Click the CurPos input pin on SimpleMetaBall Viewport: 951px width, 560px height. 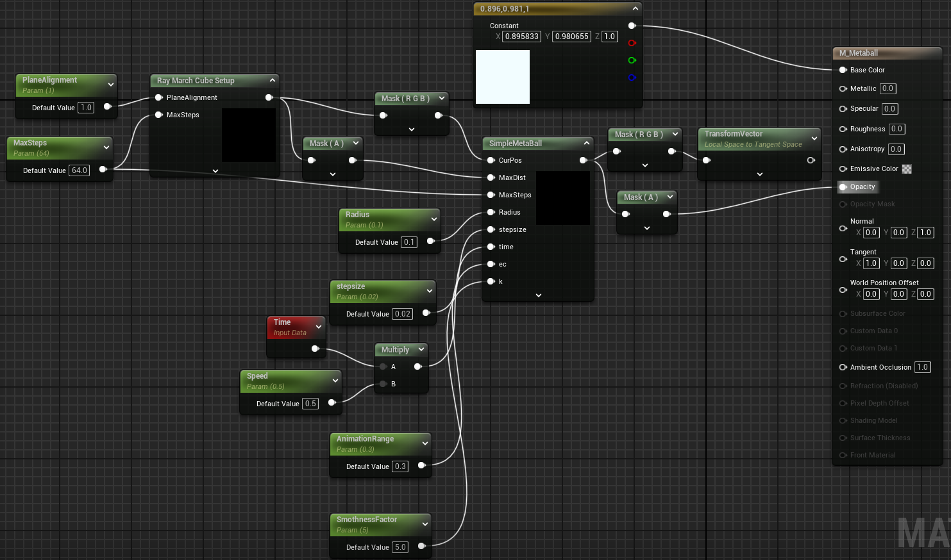(x=491, y=160)
